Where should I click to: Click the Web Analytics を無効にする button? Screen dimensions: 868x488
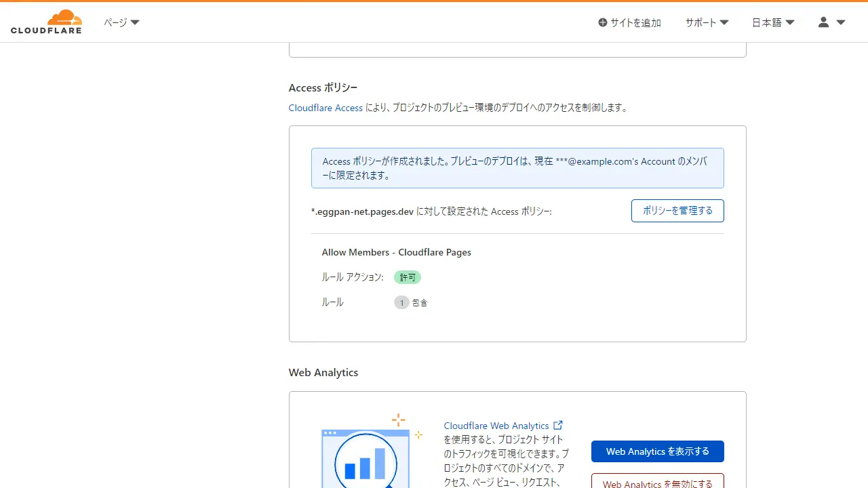pyautogui.click(x=657, y=483)
